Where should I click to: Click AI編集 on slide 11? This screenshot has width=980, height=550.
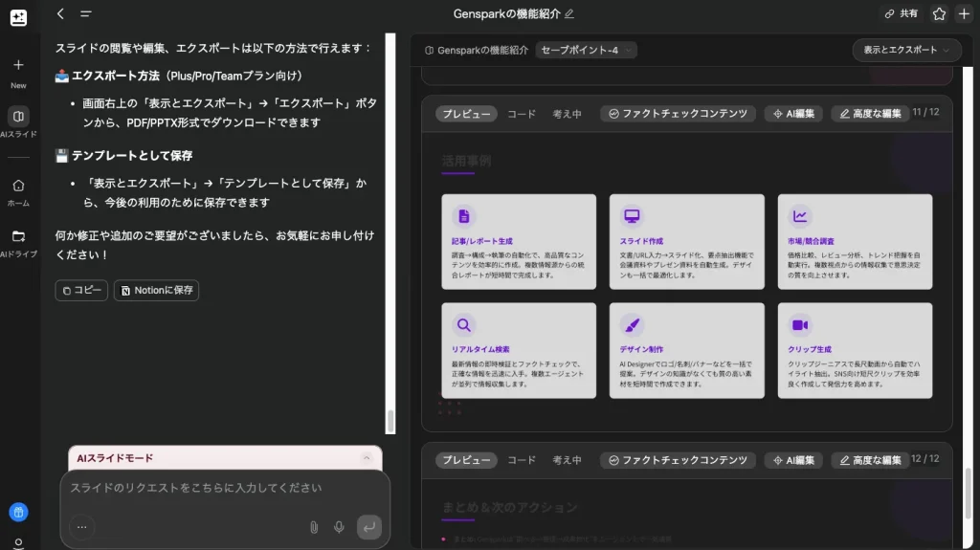click(793, 114)
